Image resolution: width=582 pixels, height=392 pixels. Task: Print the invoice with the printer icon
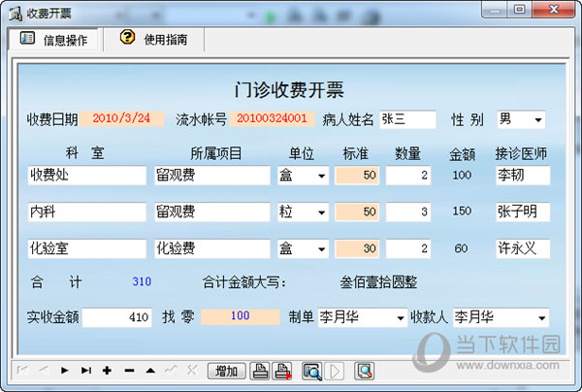click(x=260, y=371)
